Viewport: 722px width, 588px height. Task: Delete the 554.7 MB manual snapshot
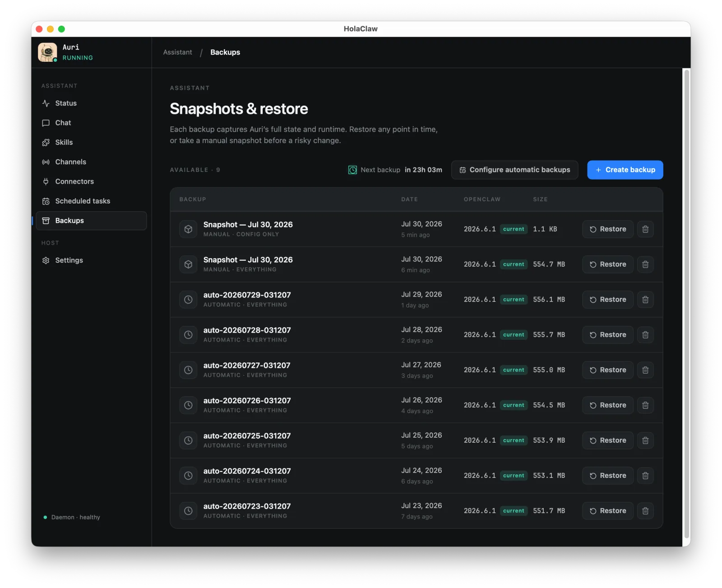(x=645, y=264)
